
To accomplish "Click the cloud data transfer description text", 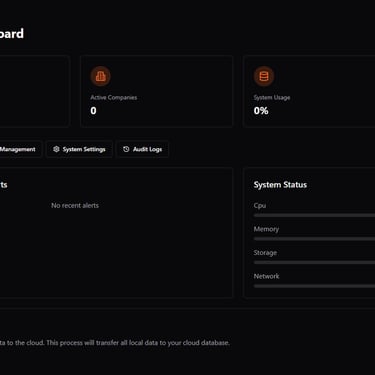I will pos(115,343).
